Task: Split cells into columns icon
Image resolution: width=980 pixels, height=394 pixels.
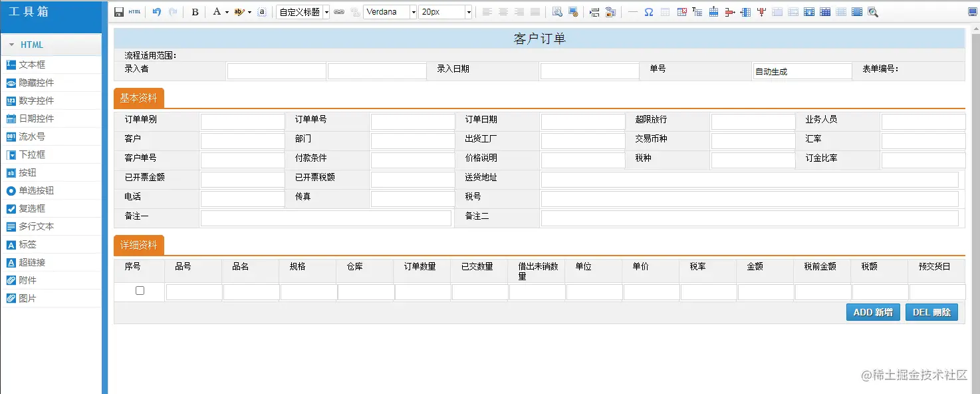Action: [x=856, y=12]
